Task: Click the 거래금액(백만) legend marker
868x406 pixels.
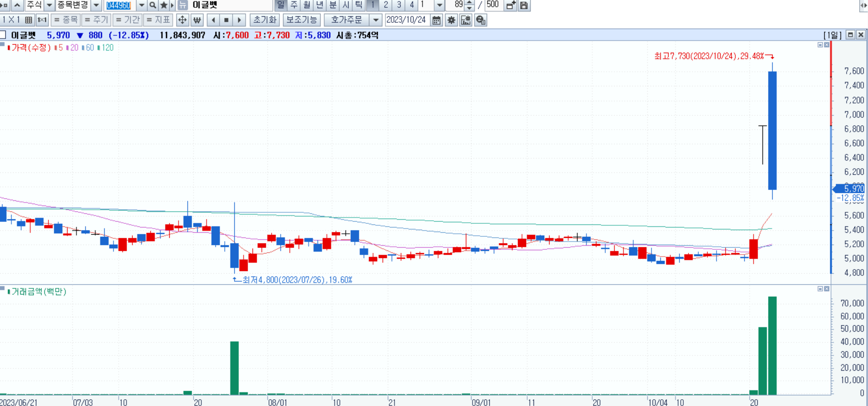Action: pyautogui.click(x=9, y=291)
